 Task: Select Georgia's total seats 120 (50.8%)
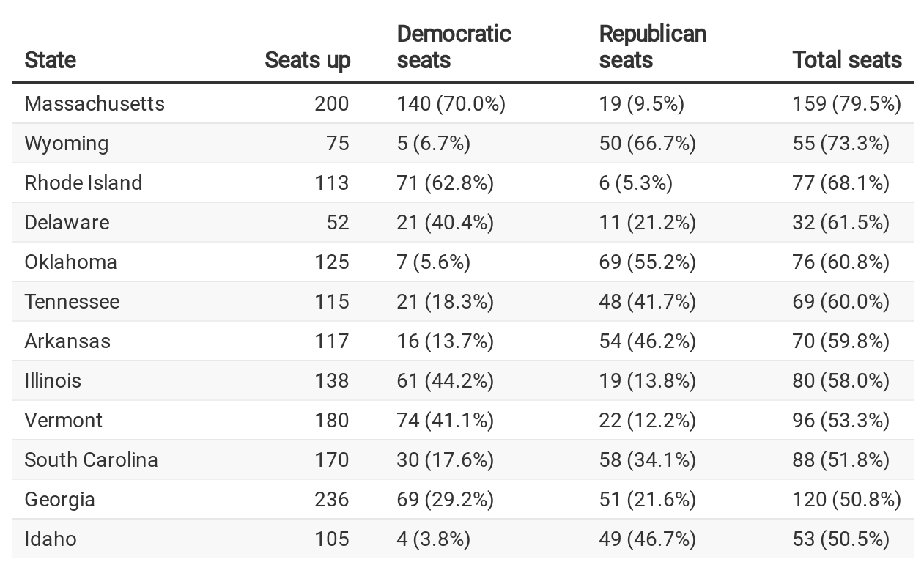click(x=846, y=500)
